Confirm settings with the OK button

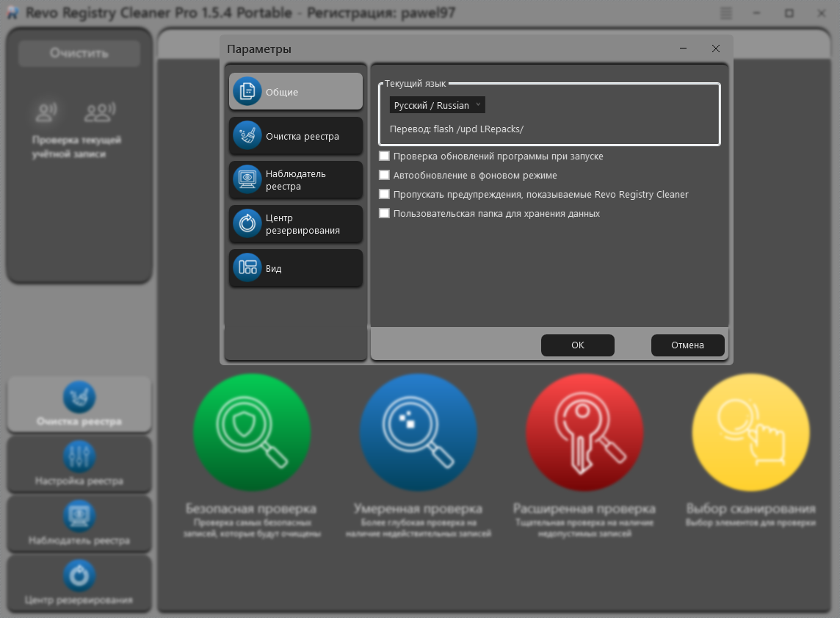[577, 345]
